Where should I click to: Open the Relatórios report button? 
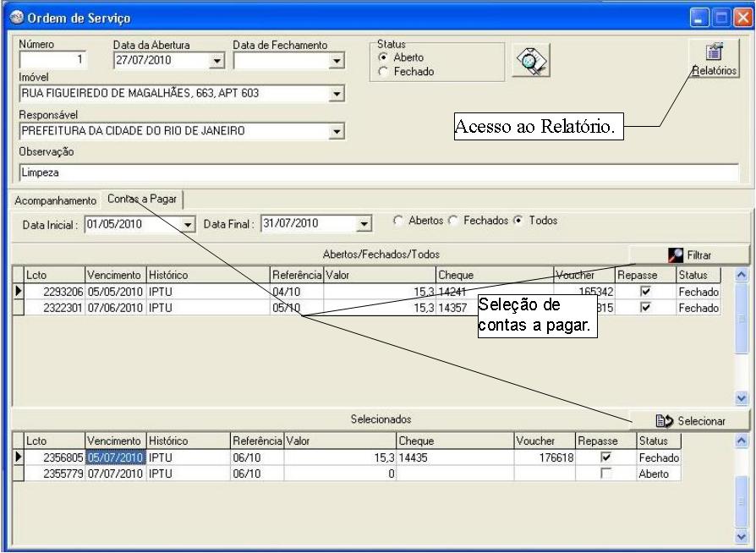tap(715, 59)
